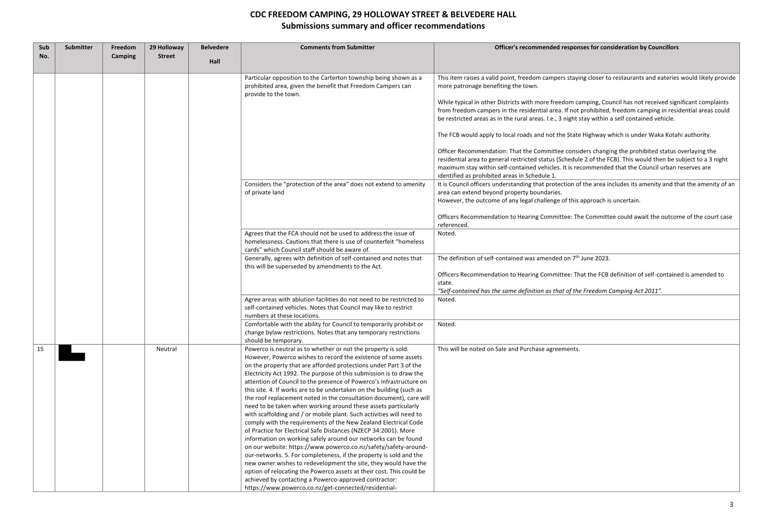Select the '29 Holloway Street' column header
Image resolution: width=766 pixels, height=532 pixels.
coord(166,52)
